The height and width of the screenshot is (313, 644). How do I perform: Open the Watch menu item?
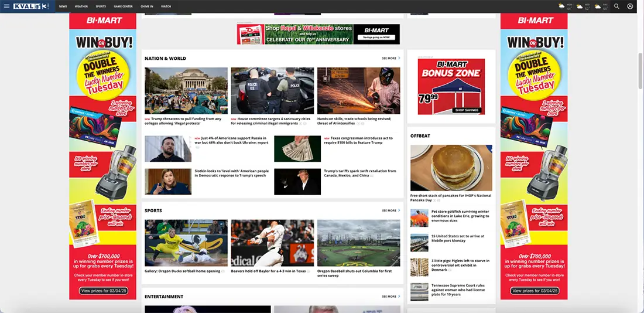pyautogui.click(x=166, y=6)
